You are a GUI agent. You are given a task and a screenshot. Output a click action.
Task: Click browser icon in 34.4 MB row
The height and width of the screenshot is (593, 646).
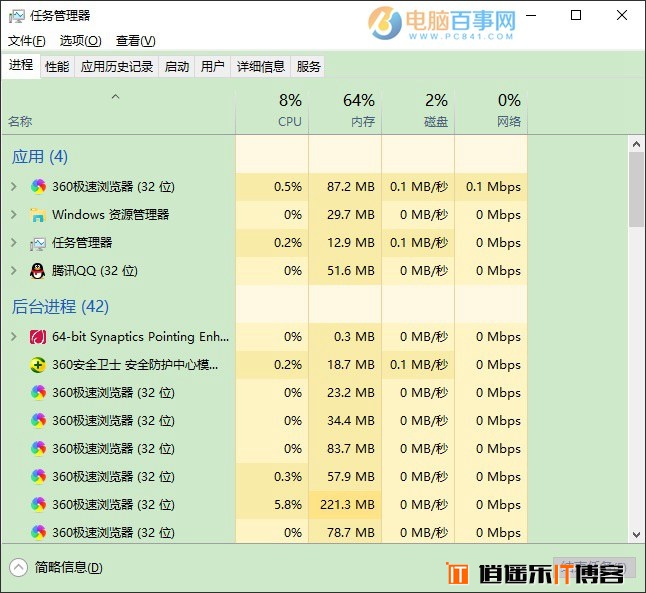pyautogui.click(x=38, y=421)
